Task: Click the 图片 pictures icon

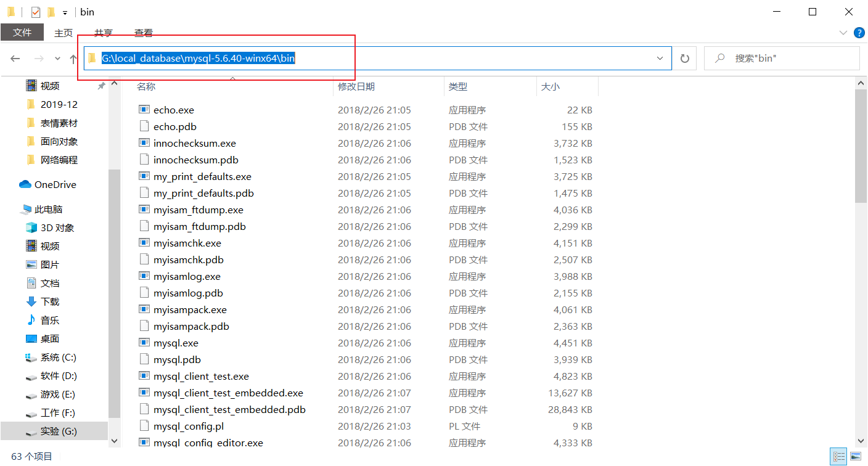Action: click(x=31, y=264)
